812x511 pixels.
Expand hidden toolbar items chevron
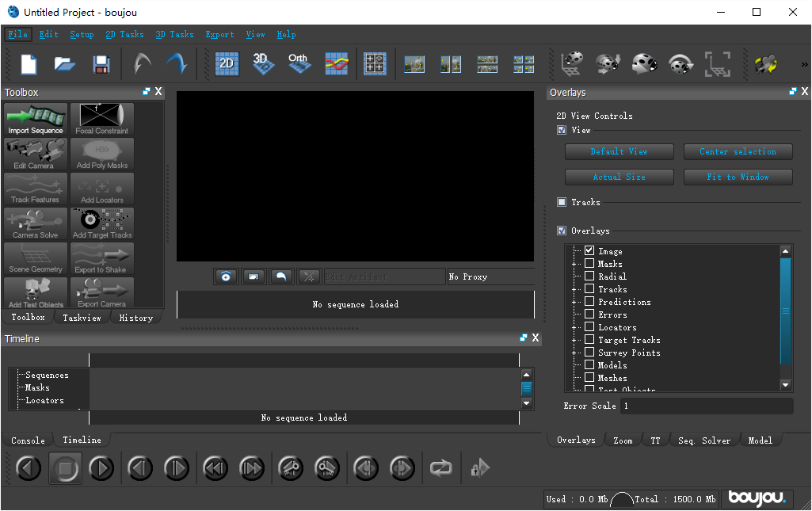tap(804, 65)
